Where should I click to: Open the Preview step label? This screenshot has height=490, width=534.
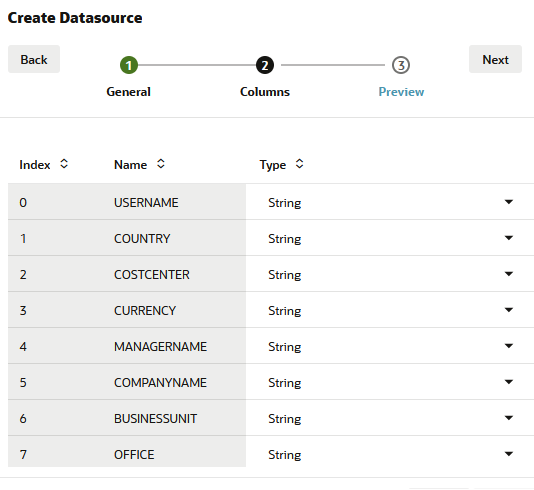click(x=401, y=92)
